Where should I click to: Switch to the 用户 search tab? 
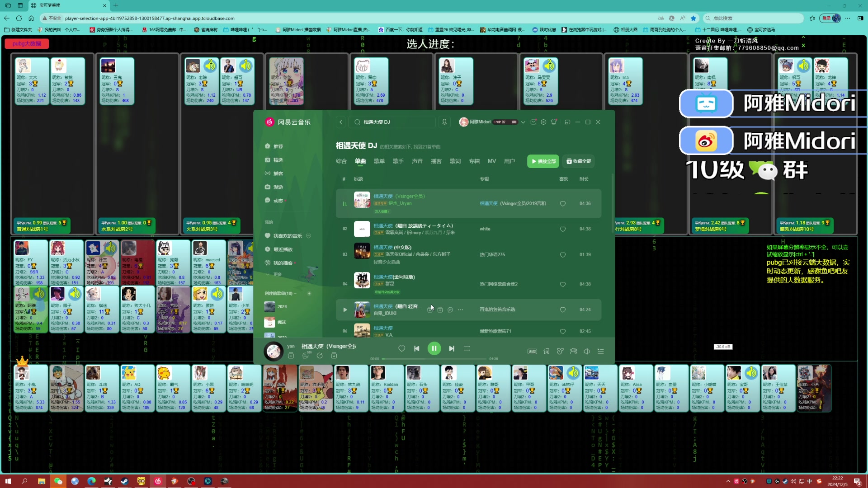click(509, 161)
